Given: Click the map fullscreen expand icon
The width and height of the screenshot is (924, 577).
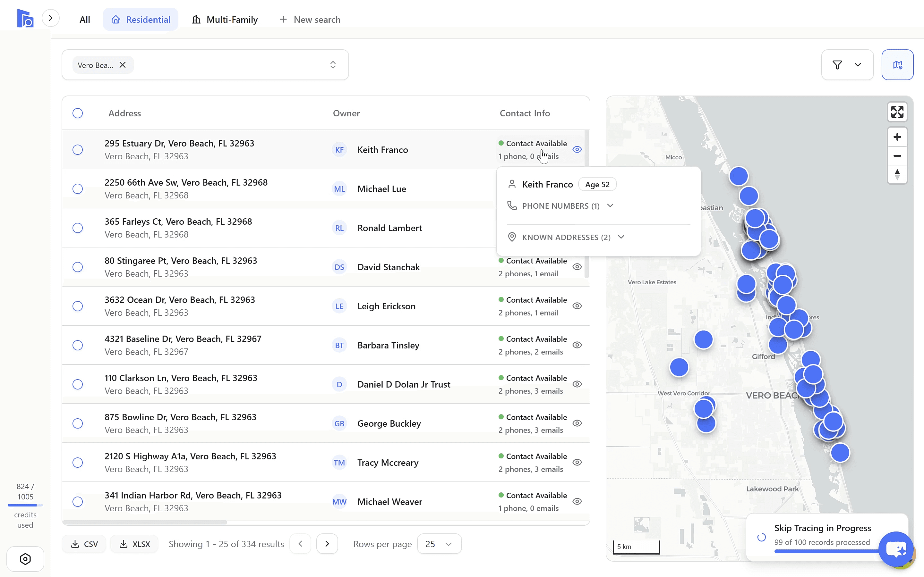Looking at the screenshot, I should click(897, 112).
